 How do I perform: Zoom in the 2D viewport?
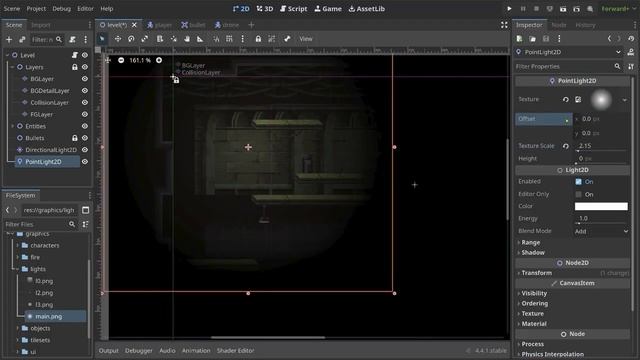[159, 60]
